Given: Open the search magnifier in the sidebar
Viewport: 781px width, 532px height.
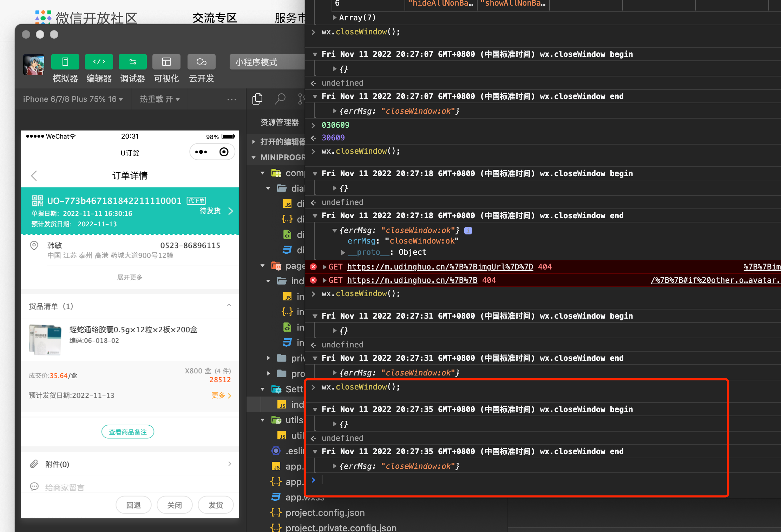Looking at the screenshot, I should [280, 99].
